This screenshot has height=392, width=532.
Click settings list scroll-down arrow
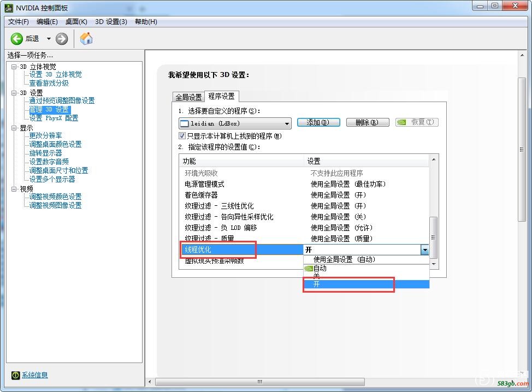tap(434, 264)
